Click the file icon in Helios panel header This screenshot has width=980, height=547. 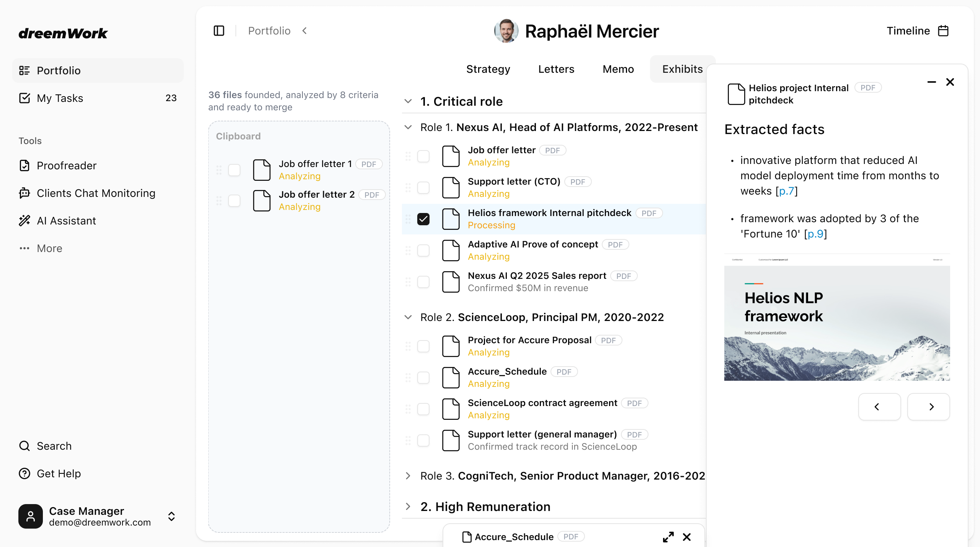tap(736, 94)
